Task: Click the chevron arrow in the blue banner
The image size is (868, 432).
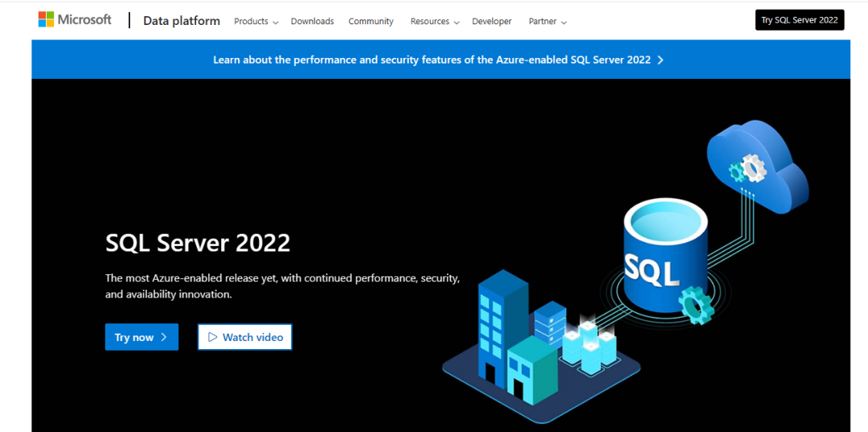Action: click(661, 60)
